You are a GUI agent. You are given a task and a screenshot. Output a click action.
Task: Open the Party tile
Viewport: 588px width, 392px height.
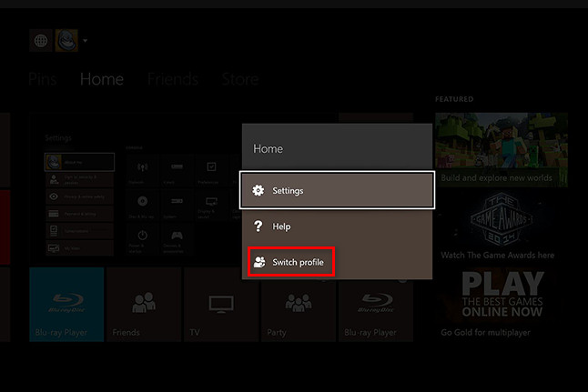click(299, 310)
